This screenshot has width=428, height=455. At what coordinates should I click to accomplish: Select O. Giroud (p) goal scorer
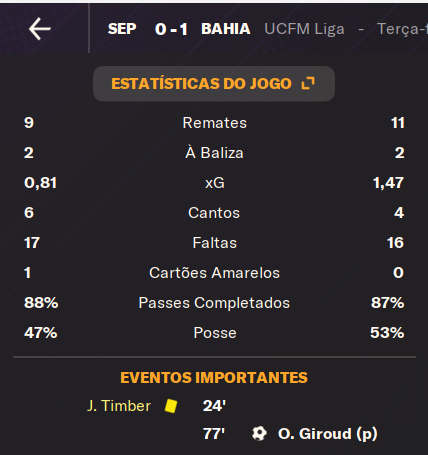click(x=327, y=434)
